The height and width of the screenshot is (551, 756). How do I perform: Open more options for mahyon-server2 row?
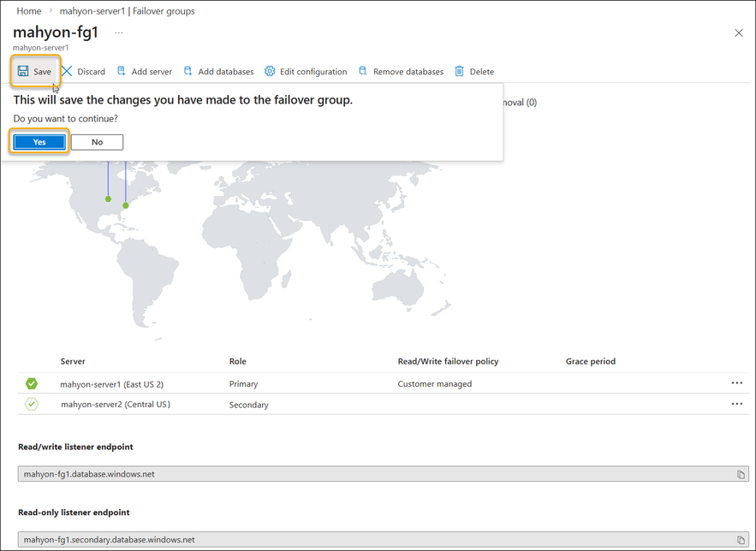tap(736, 404)
